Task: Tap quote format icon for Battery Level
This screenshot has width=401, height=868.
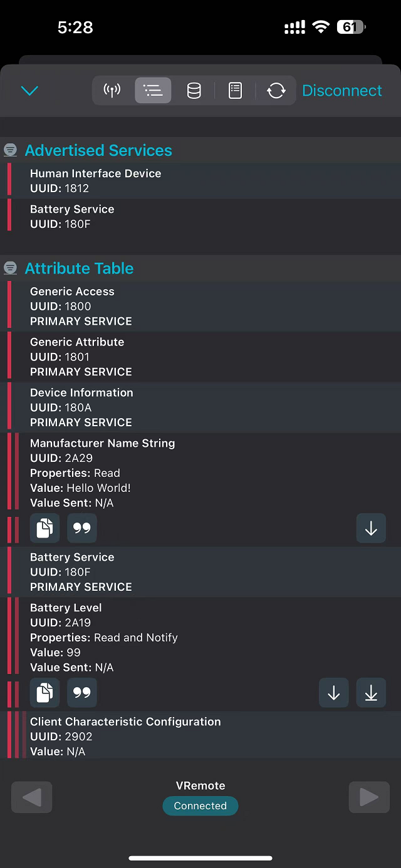Action: (x=82, y=693)
